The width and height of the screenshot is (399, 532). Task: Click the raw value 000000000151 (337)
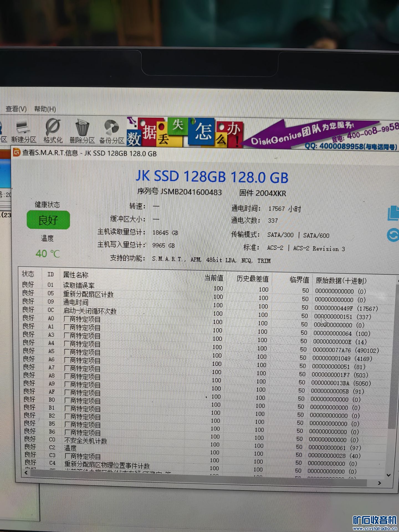pos(342,317)
